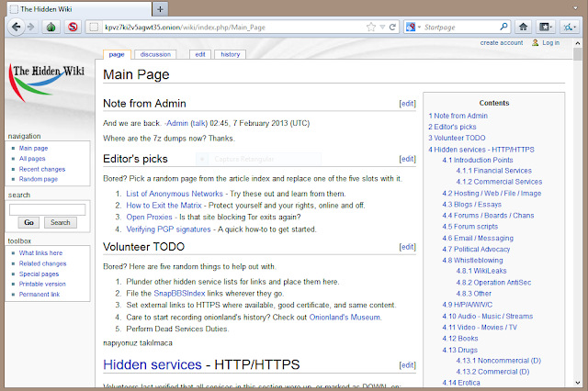Open the discussion tab

point(155,55)
